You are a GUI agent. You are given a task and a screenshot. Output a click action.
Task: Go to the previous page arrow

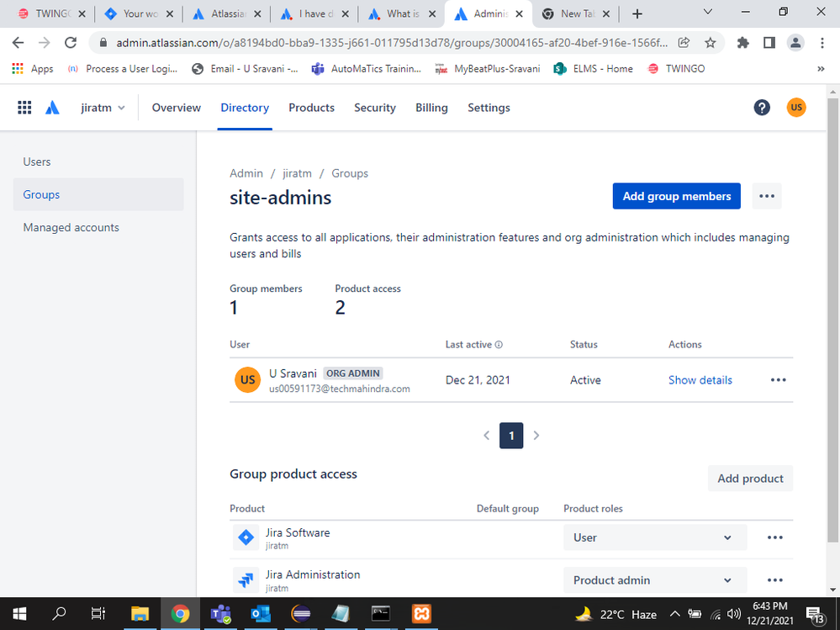(487, 436)
